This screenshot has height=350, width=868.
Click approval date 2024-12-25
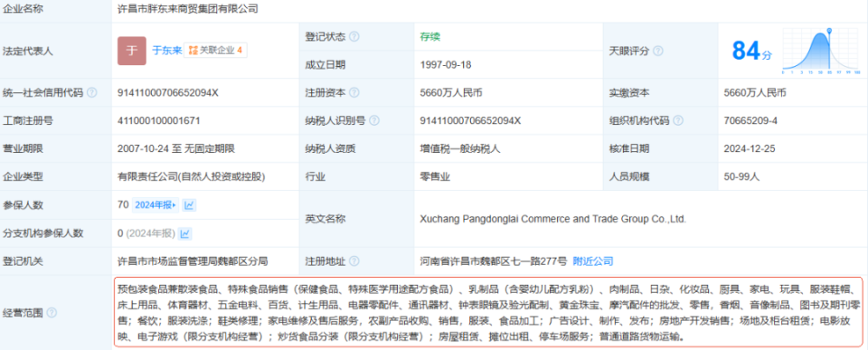point(750,148)
